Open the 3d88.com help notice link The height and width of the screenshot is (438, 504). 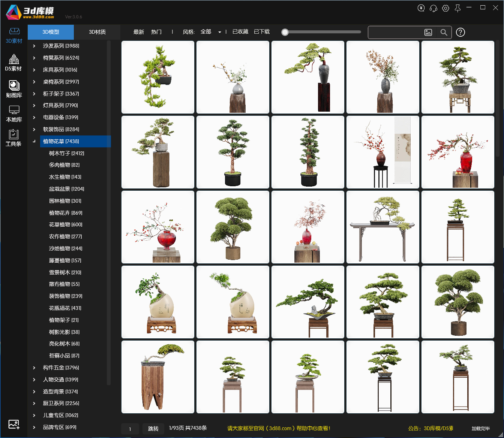pyautogui.click(x=279, y=428)
